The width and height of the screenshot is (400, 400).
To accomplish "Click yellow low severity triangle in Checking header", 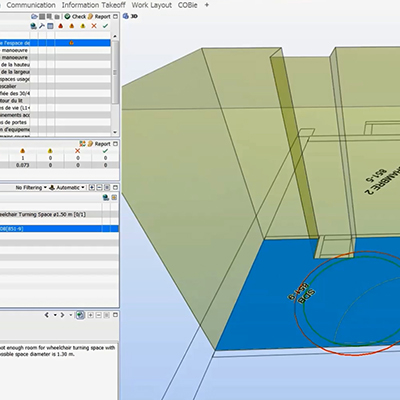I will [83, 26].
